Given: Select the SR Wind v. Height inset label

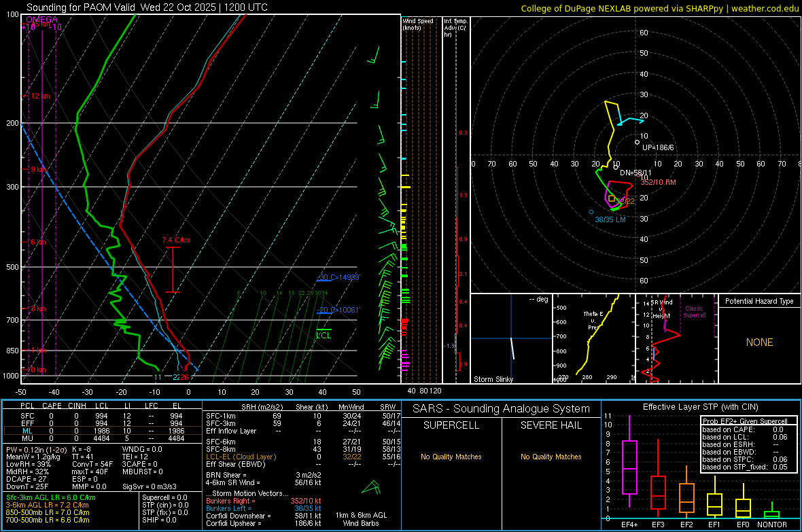Looking at the screenshot, I should coord(663,309).
